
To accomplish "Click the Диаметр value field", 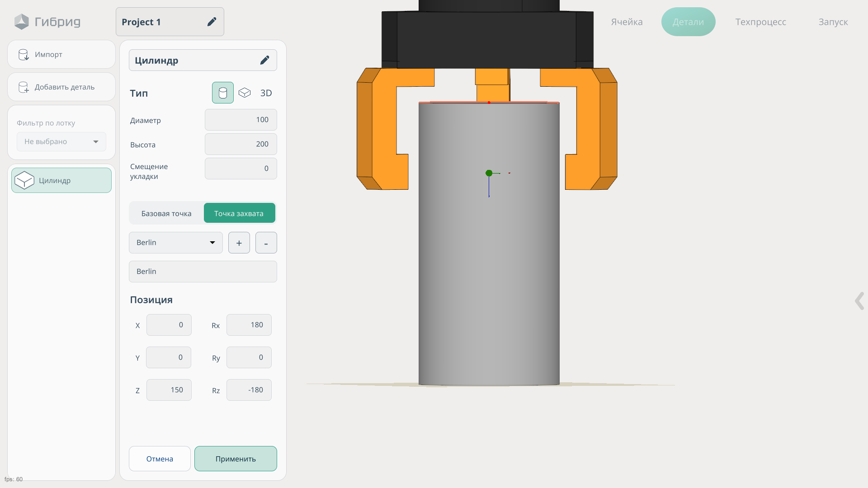I will (241, 120).
